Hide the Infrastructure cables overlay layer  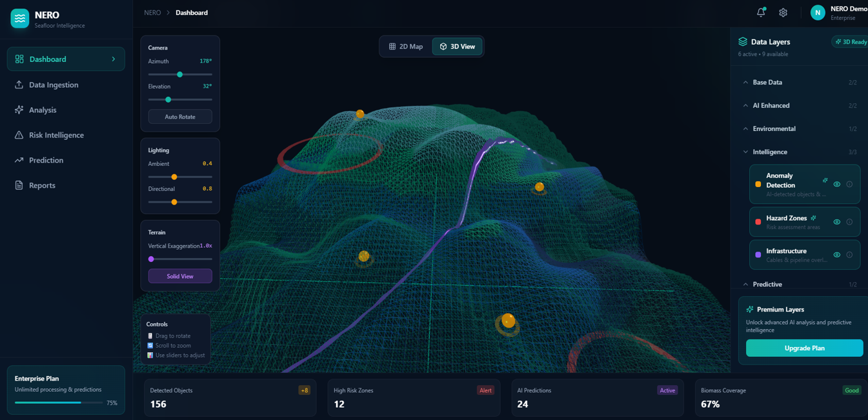836,254
